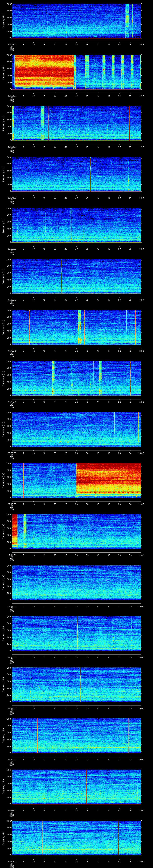
Task: Click the "22:08:00" start time label
Action: (12, 402)
